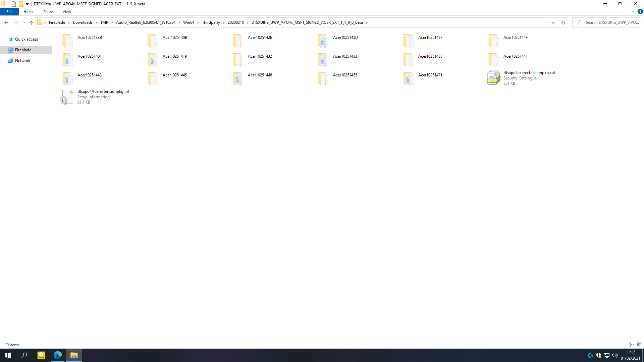Switch to details view mode
Image resolution: width=644 pixels, height=362 pixels.
pyautogui.click(x=632, y=345)
